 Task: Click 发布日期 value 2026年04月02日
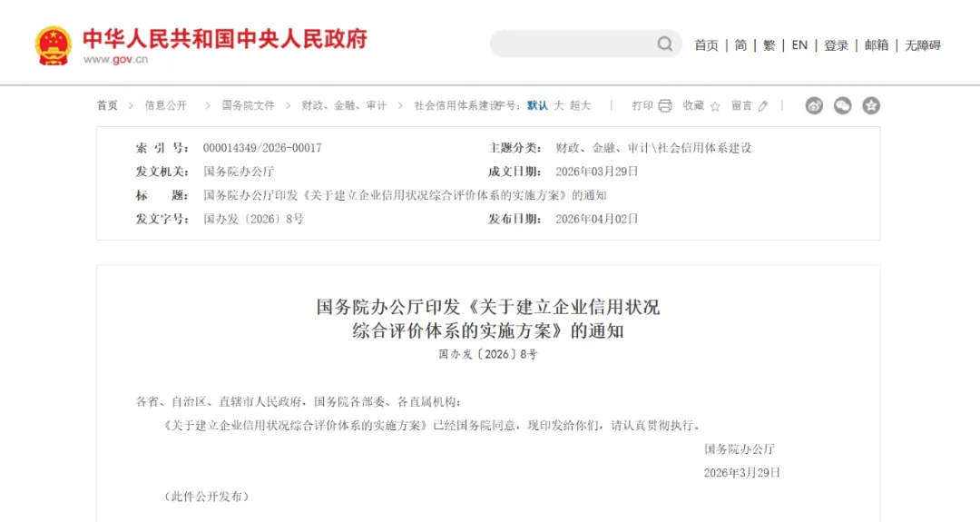click(597, 220)
